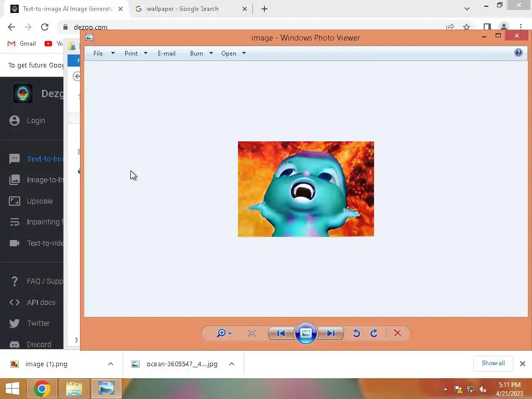The image size is (532, 399).
Task: Close the Text-to-image Chrome tab
Action: tap(121, 9)
